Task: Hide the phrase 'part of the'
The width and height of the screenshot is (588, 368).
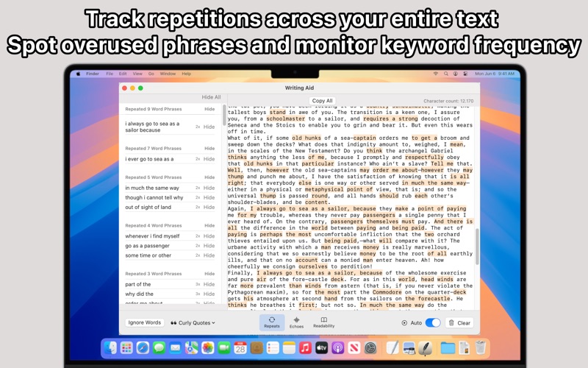Action: pos(209,284)
